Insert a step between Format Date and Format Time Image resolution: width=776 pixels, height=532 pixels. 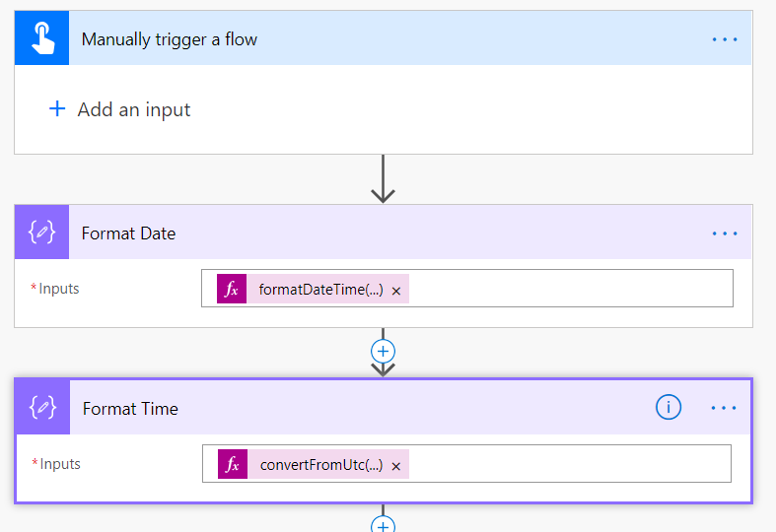383,351
